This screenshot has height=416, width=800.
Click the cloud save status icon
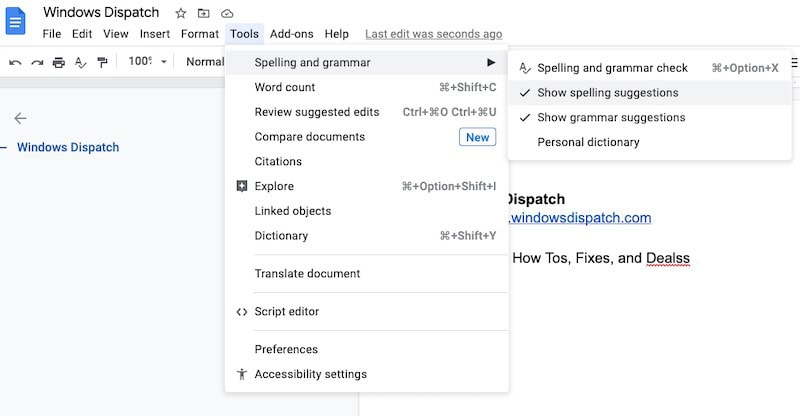227,14
